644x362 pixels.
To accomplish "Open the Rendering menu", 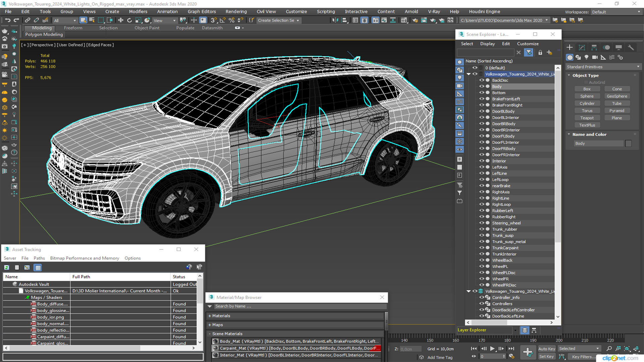I will coord(236,11).
